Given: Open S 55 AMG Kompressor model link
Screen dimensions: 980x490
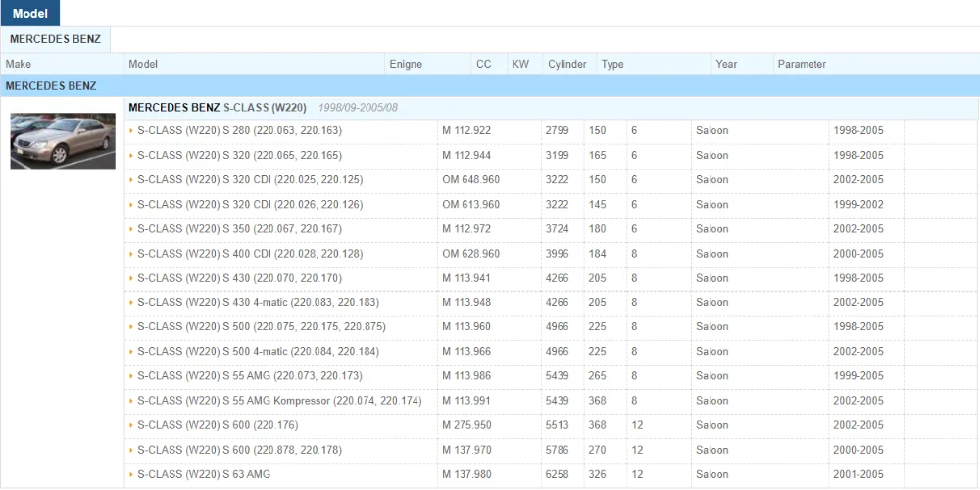Looking at the screenshot, I should coord(279,401).
